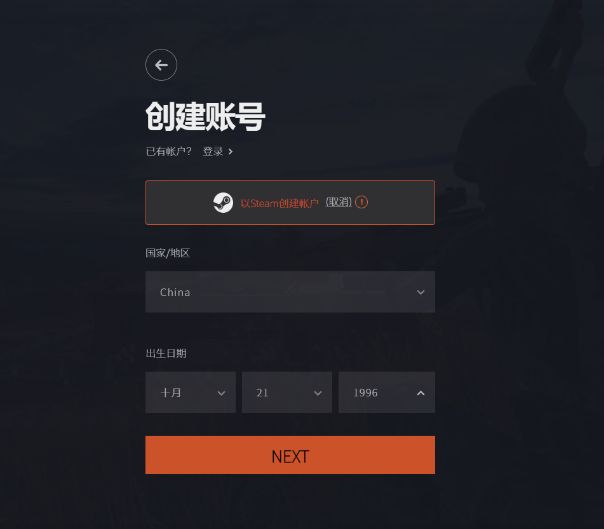Click the 创建账号 page heading

click(205, 116)
